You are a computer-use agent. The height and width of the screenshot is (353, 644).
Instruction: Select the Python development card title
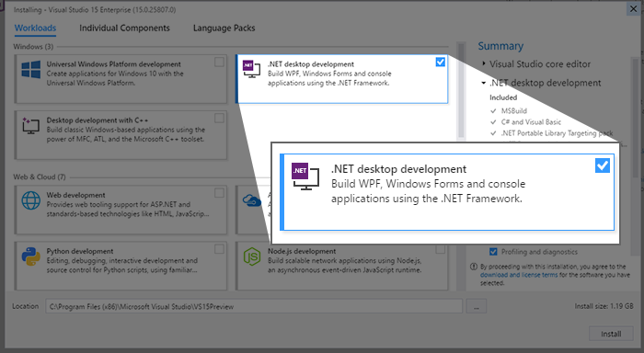pos(80,251)
